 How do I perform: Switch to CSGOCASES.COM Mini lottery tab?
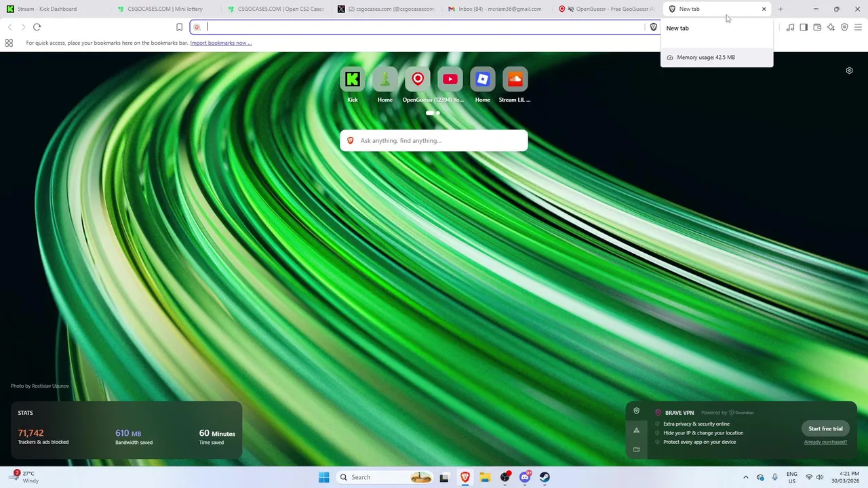pos(166,9)
